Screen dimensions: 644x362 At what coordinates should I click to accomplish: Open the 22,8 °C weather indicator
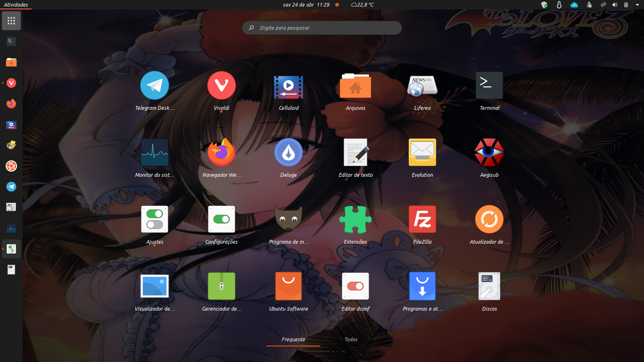[x=362, y=5]
